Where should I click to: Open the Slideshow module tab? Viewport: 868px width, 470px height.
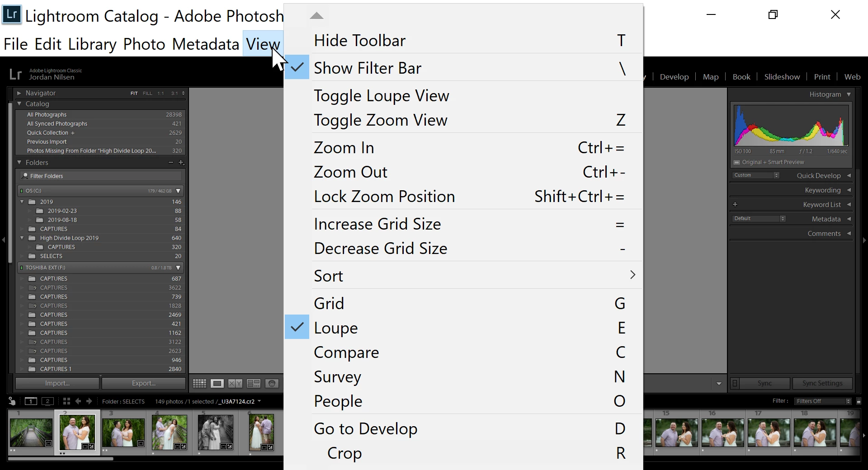[x=782, y=77]
